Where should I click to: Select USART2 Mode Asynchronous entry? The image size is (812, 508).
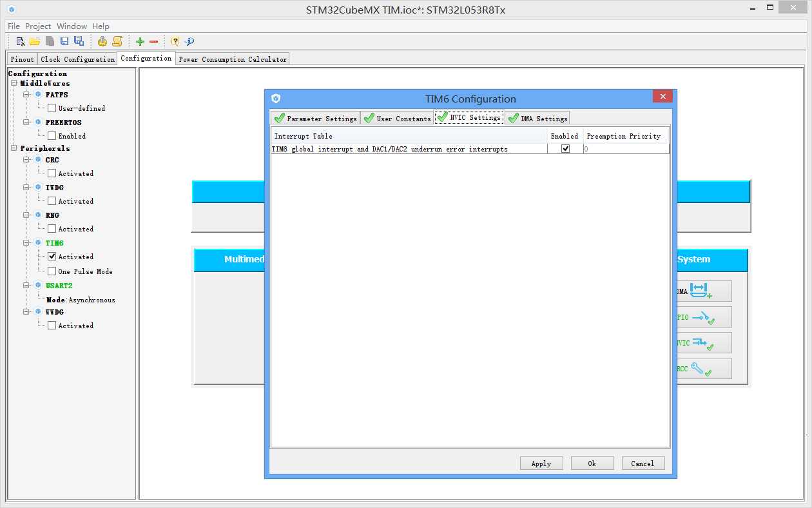coord(81,300)
